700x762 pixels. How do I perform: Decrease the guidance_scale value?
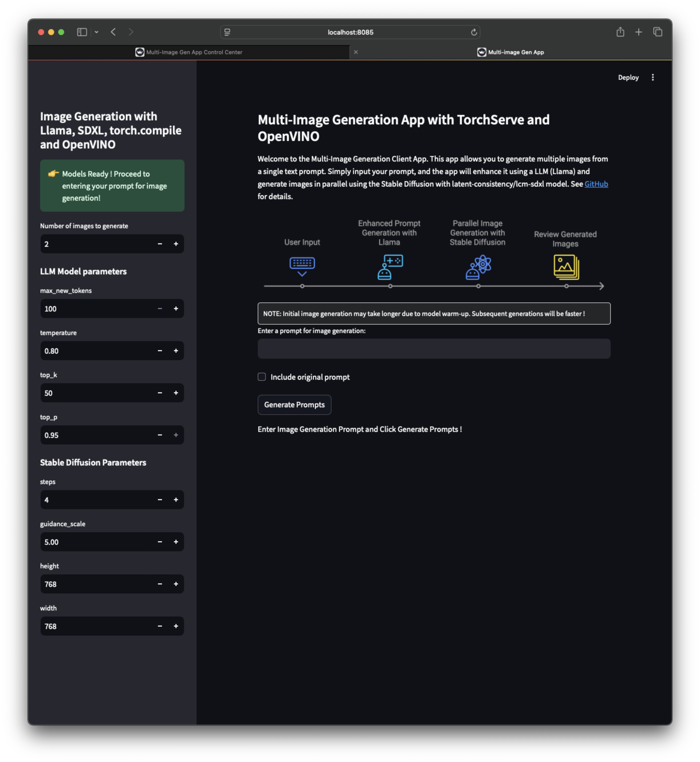(x=160, y=542)
